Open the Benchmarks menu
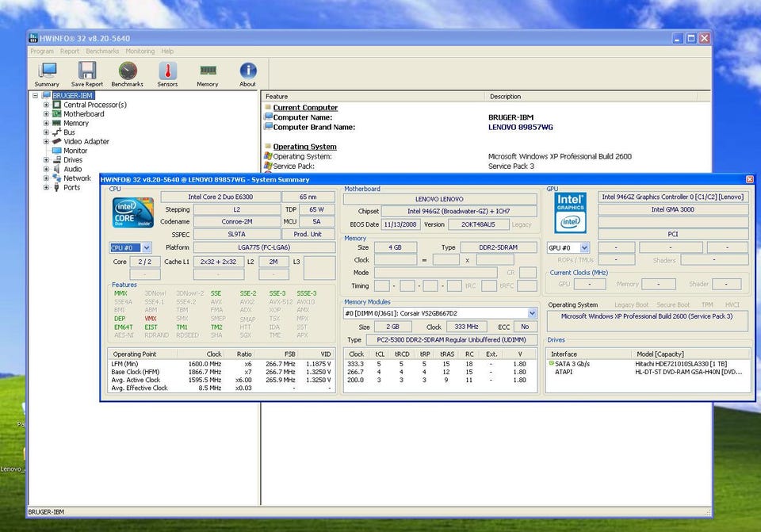Viewport: 761px width, 532px height. pyautogui.click(x=102, y=51)
